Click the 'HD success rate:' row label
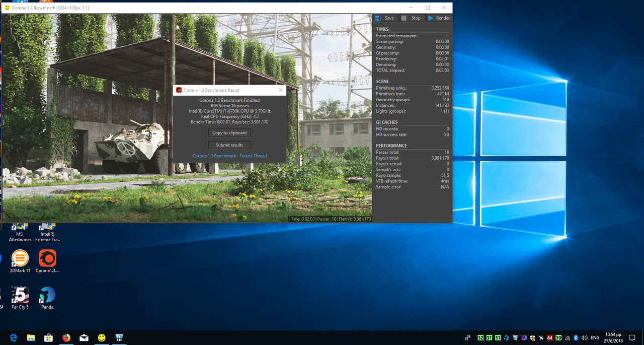Image resolution: width=644 pixels, height=345 pixels. tap(391, 134)
